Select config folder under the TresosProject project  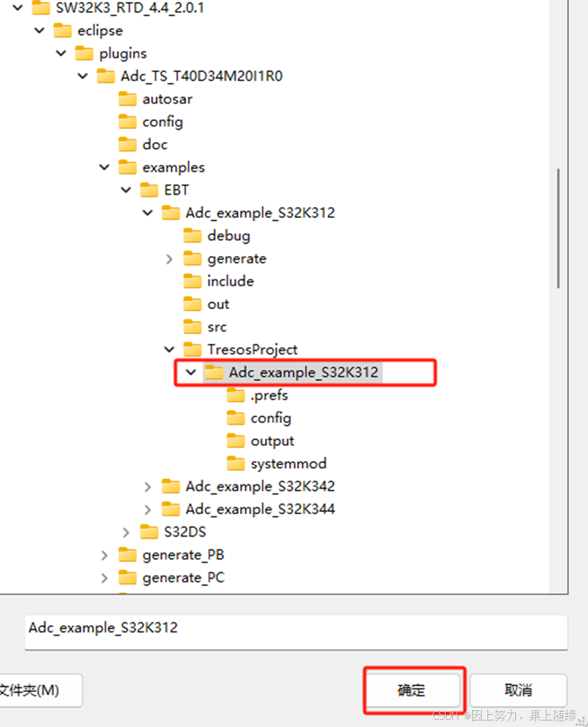coord(271,419)
